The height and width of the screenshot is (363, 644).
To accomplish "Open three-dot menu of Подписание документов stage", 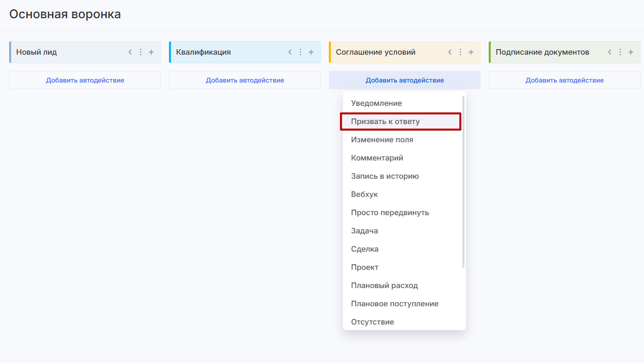I will (620, 52).
